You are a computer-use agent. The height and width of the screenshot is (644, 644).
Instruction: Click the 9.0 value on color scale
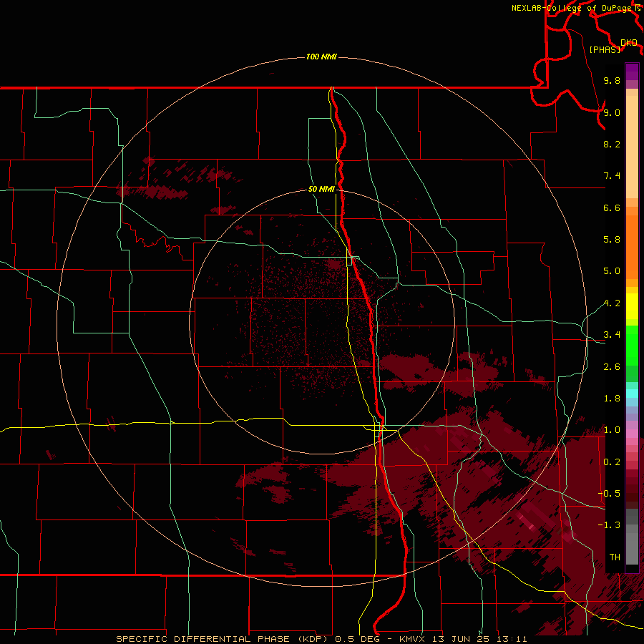[612, 112]
